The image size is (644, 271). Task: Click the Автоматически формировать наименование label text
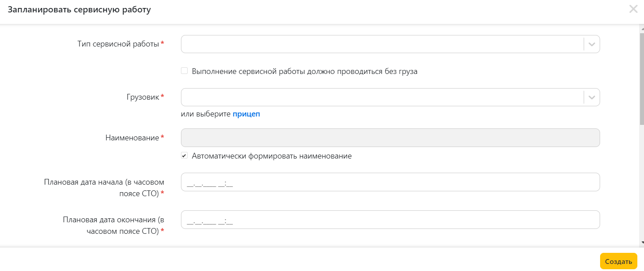[271, 156]
